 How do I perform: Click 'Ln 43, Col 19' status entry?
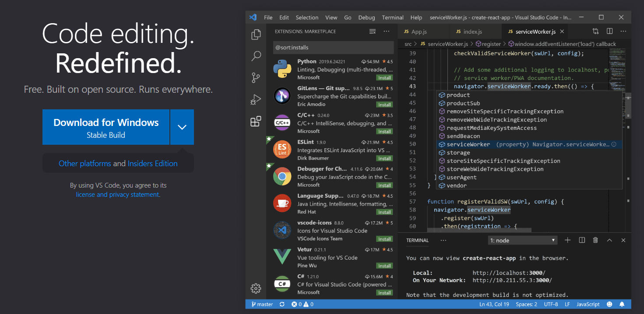click(494, 304)
